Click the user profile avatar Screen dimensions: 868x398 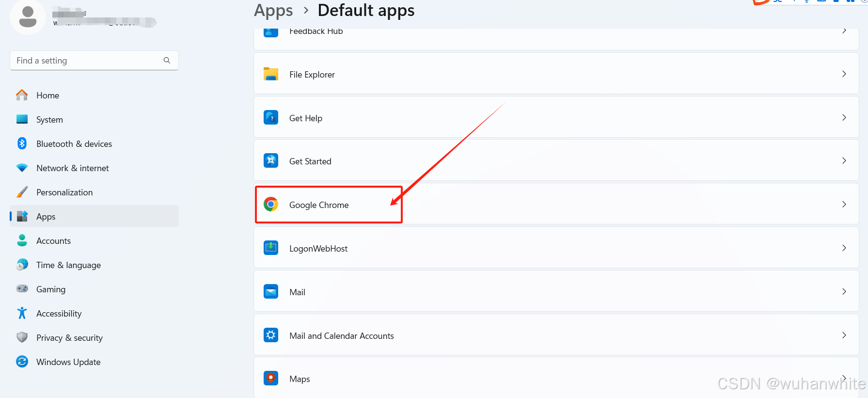[x=28, y=17]
